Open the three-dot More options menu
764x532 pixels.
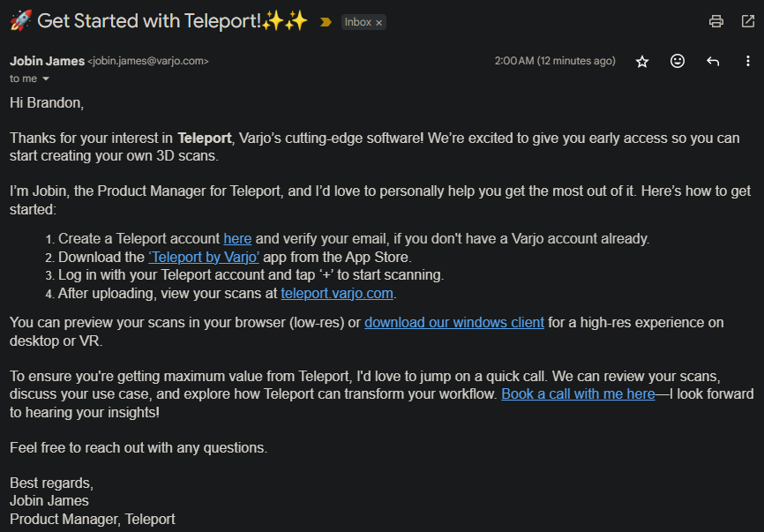(x=748, y=61)
